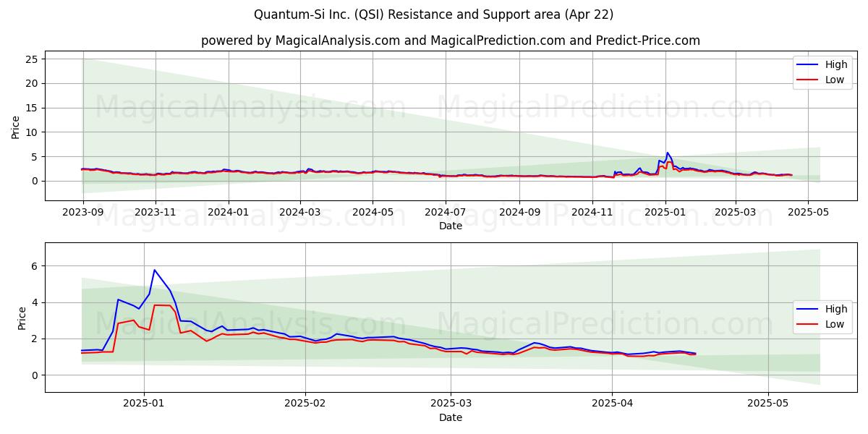The width and height of the screenshot is (868, 434).
Task: Click the '2025-01' x-axis label on the top chart
Action: [665, 213]
